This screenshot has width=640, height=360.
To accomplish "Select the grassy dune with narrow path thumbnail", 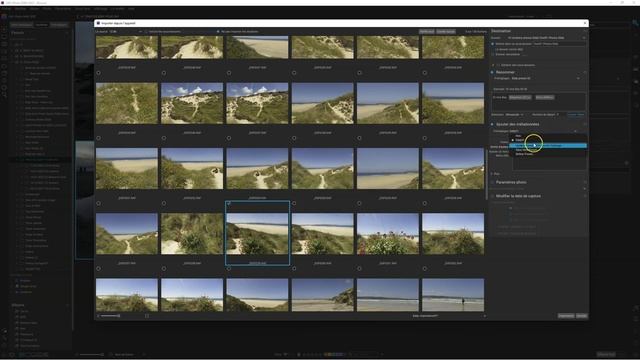I will point(127,103).
